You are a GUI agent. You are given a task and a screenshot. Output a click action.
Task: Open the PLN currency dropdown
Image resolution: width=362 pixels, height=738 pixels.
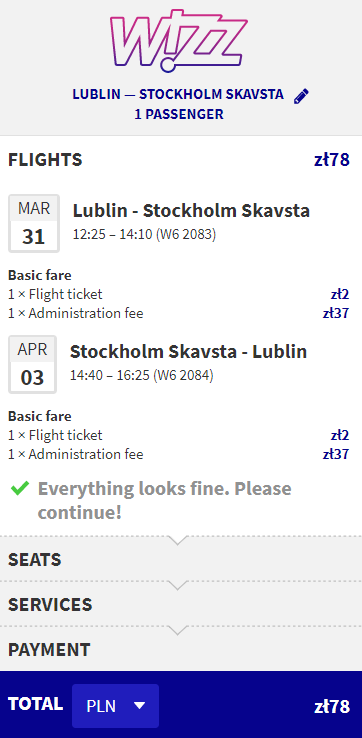coord(115,706)
